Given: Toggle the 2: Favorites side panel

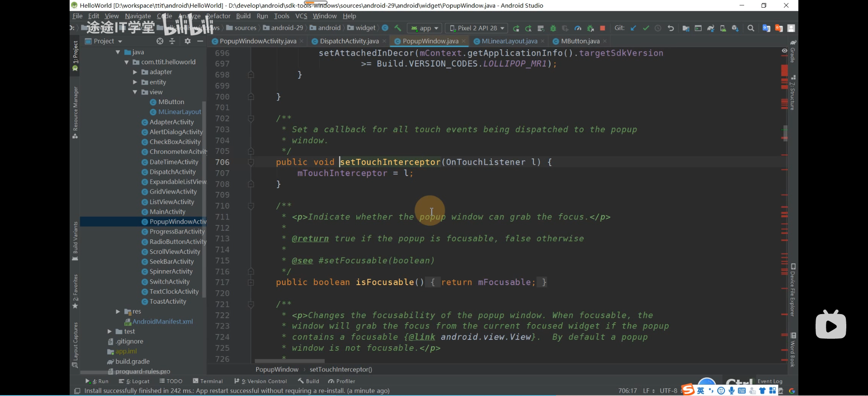Looking at the screenshot, I should pos(75,291).
